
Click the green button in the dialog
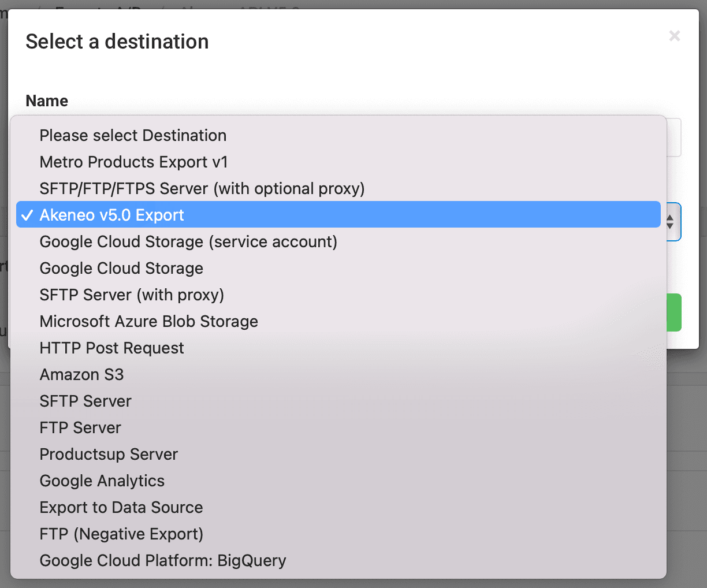[673, 312]
